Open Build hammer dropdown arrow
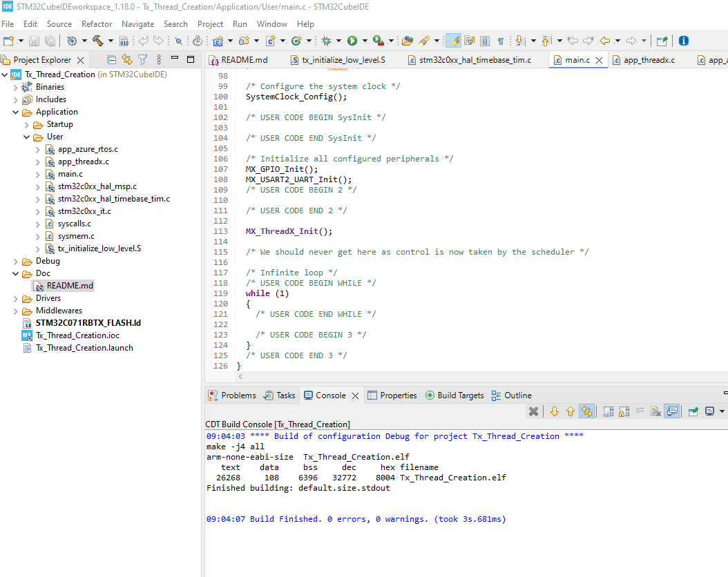The width and height of the screenshot is (728, 577). 111,41
